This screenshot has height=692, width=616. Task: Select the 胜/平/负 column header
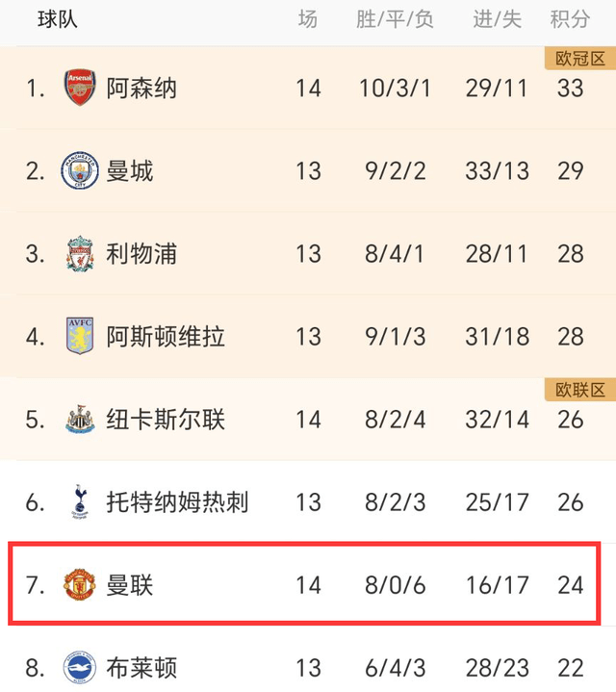point(395,19)
